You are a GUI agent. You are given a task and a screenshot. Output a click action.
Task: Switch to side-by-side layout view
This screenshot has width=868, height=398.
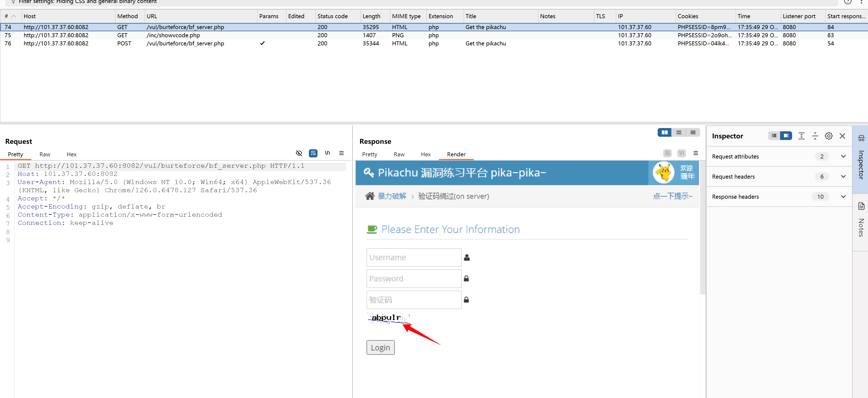point(664,132)
